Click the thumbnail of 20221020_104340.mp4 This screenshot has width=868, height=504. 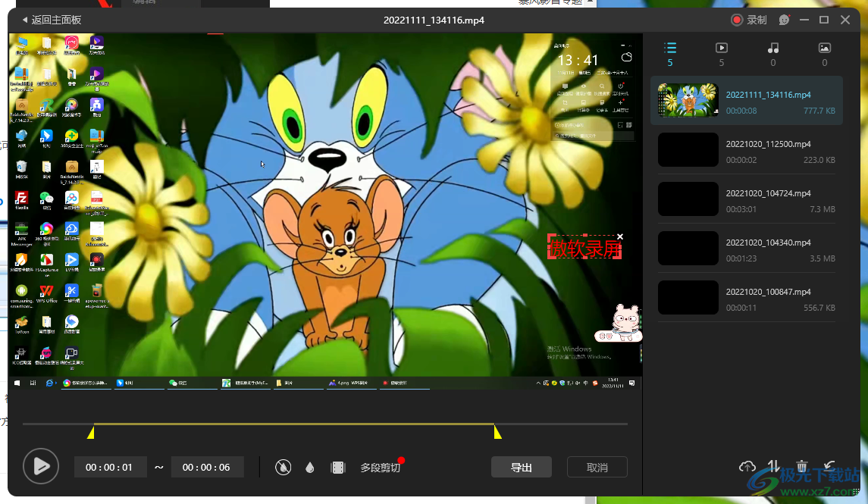(x=688, y=248)
